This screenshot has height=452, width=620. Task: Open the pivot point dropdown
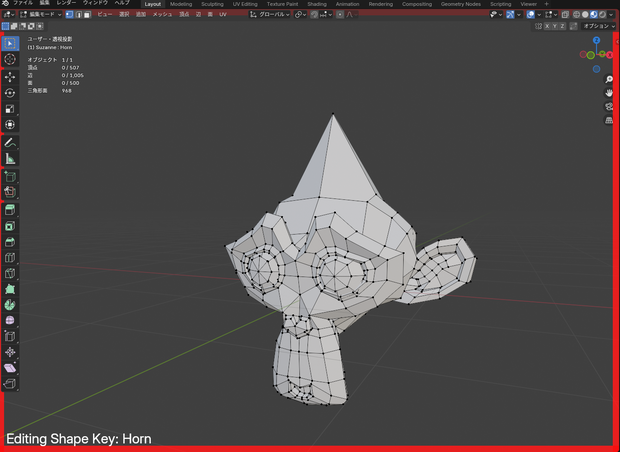click(301, 15)
